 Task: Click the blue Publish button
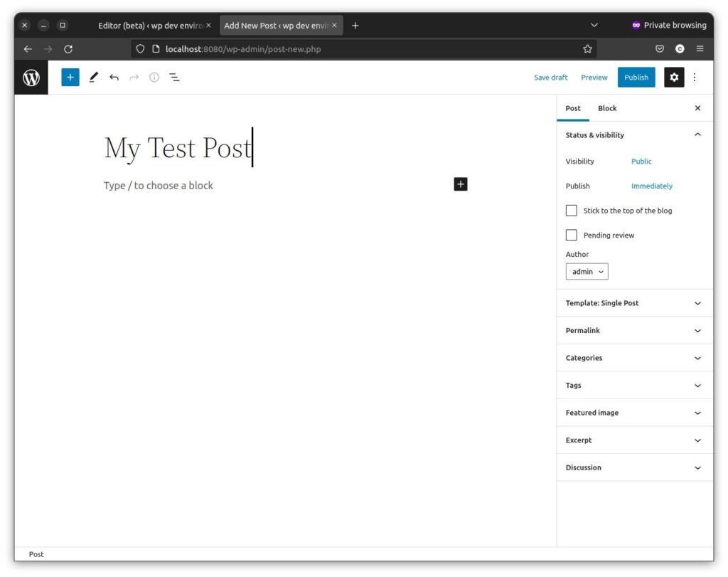point(636,78)
